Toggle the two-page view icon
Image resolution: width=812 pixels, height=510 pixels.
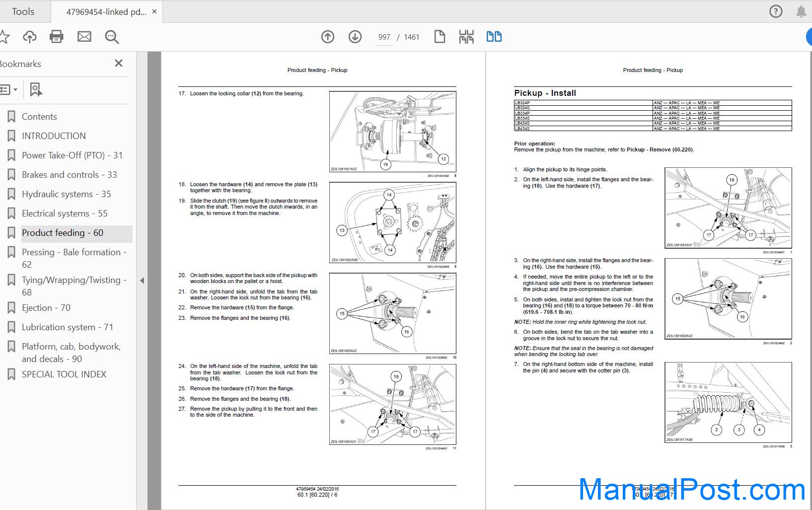pos(494,37)
